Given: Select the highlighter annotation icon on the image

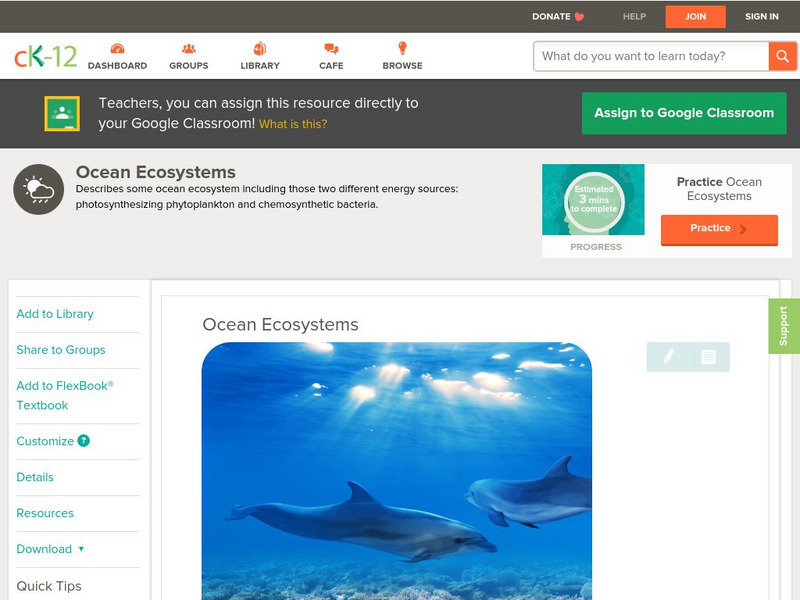Looking at the screenshot, I should point(668,355).
